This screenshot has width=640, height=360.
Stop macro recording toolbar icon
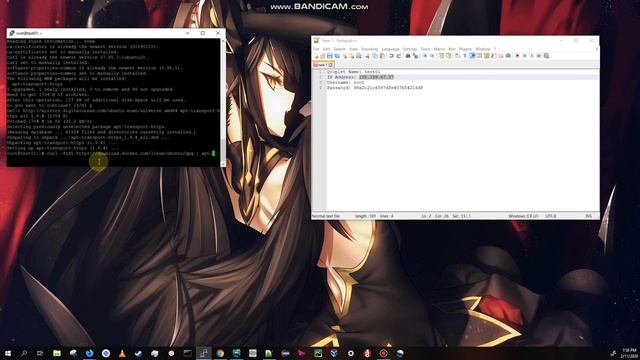click(524, 56)
